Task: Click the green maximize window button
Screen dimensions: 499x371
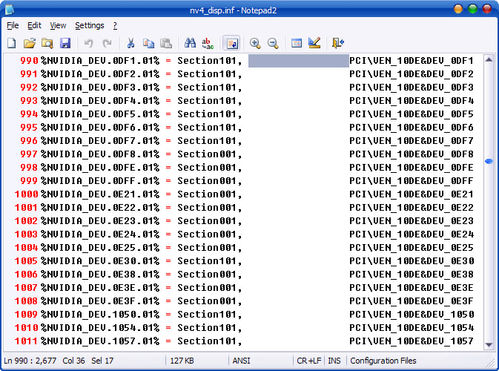Action: [473, 9]
